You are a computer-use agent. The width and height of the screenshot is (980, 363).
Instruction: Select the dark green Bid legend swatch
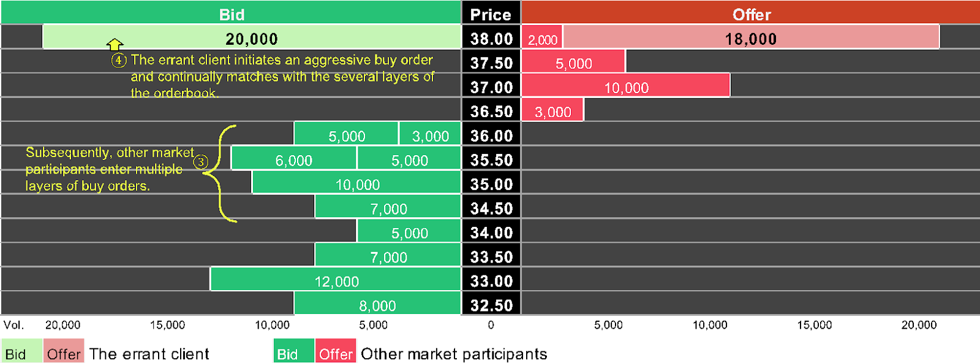(293, 351)
